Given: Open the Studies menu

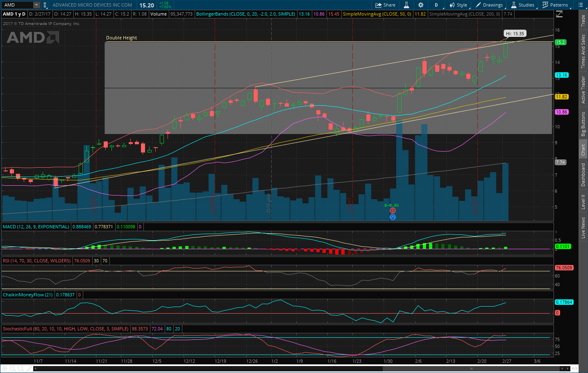Looking at the screenshot, I should 522,5.
